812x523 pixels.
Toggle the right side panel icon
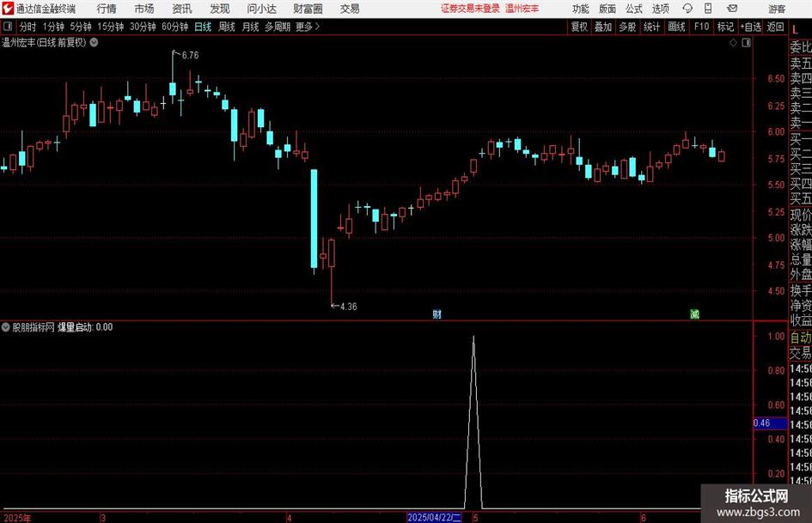[x=746, y=43]
